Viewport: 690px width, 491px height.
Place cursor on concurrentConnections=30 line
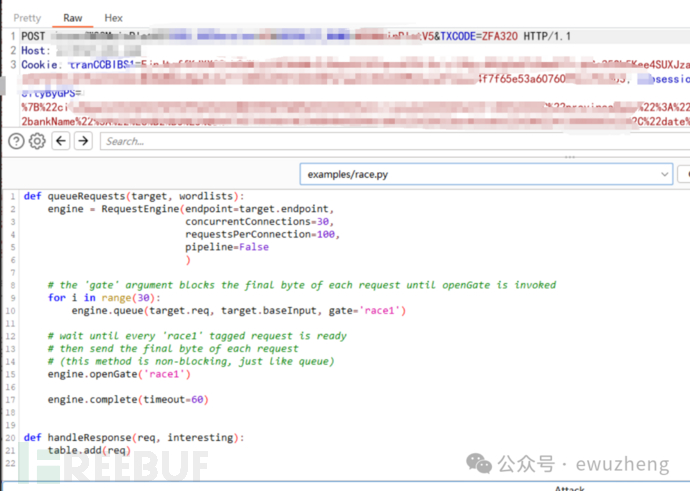(259, 222)
